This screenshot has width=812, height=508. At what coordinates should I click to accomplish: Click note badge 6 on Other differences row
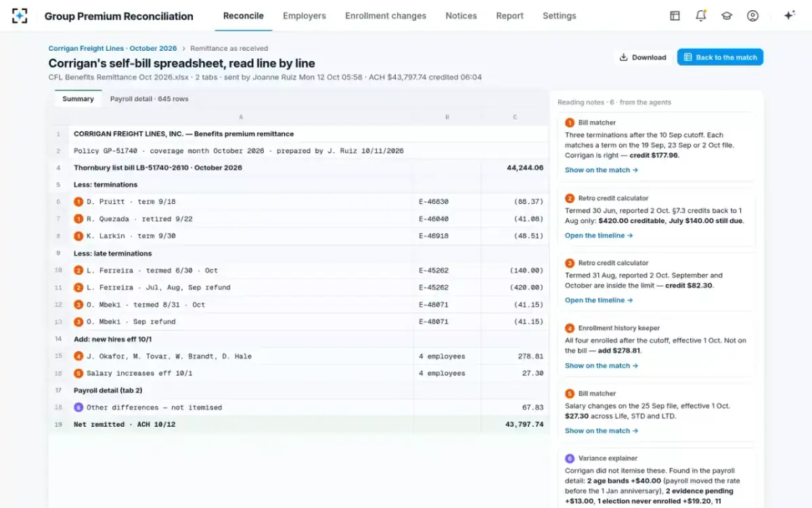pos(78,408)
